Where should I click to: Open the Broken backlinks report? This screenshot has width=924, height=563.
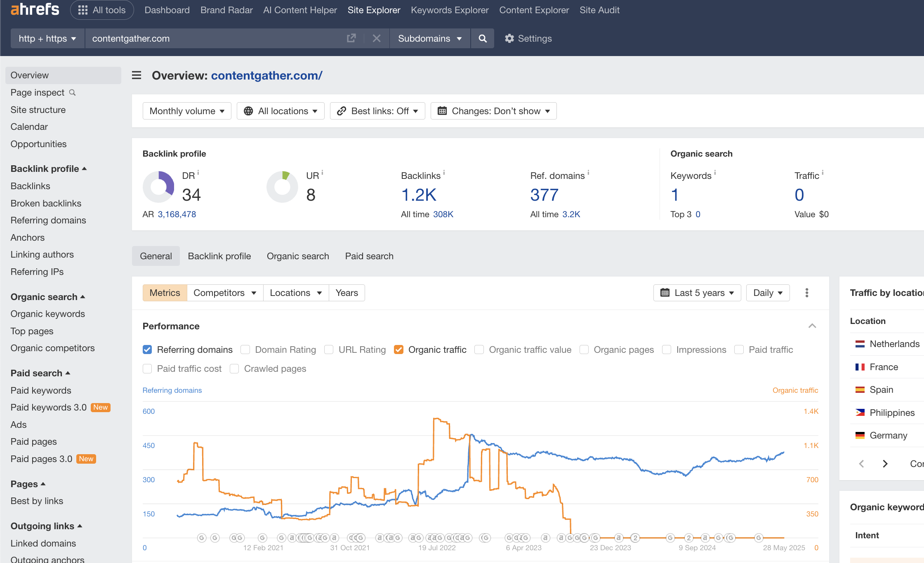tap(46, 203)
